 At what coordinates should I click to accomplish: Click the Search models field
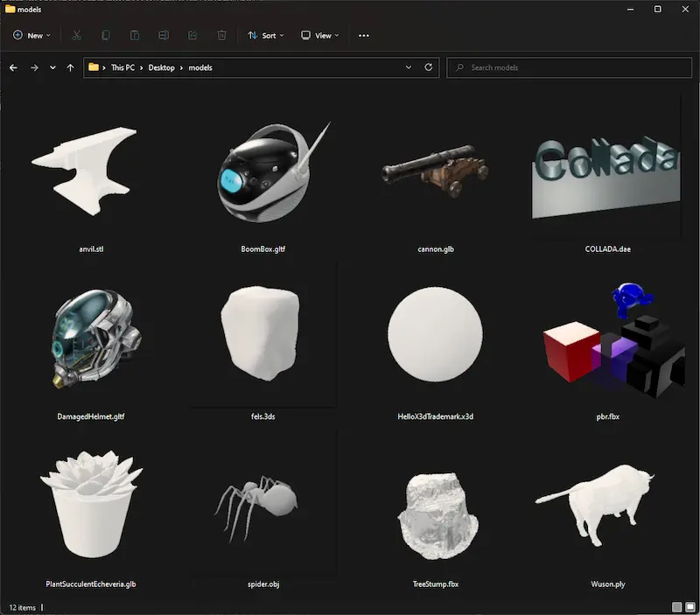click(x=570, y=67)
